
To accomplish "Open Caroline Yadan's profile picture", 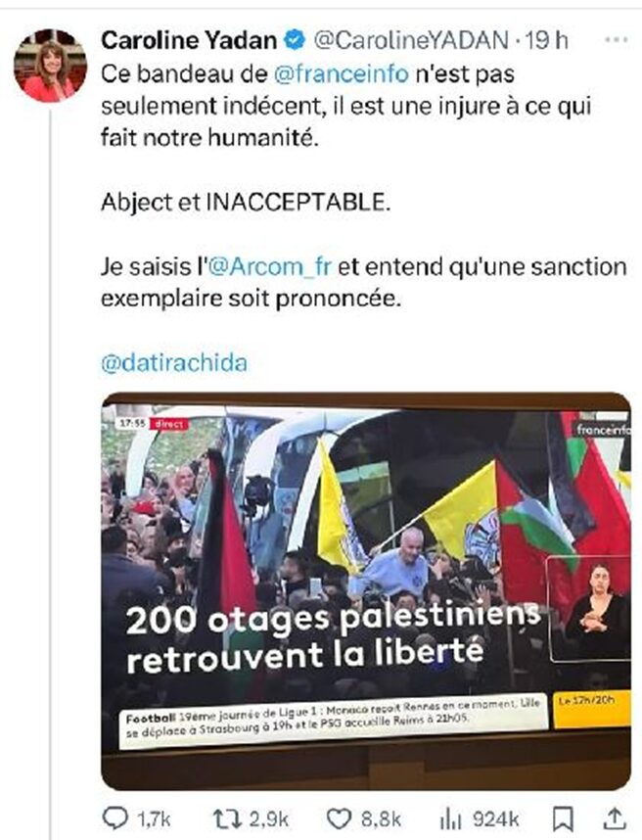I will (51, 66).
